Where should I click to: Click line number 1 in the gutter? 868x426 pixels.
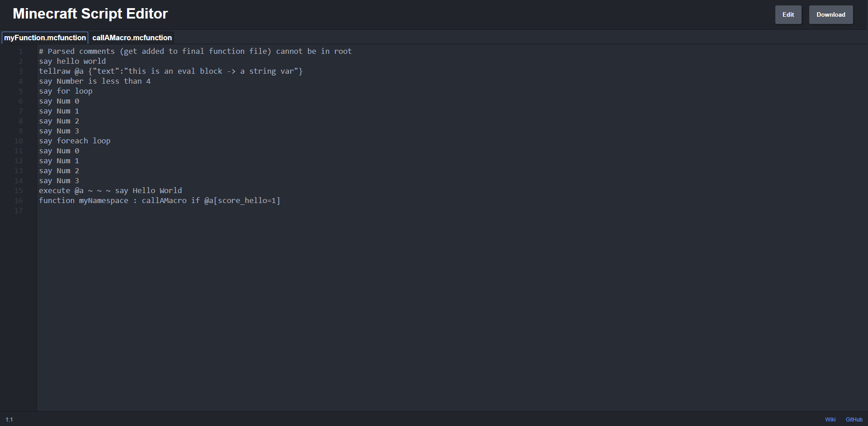click(x=20, y=51)
